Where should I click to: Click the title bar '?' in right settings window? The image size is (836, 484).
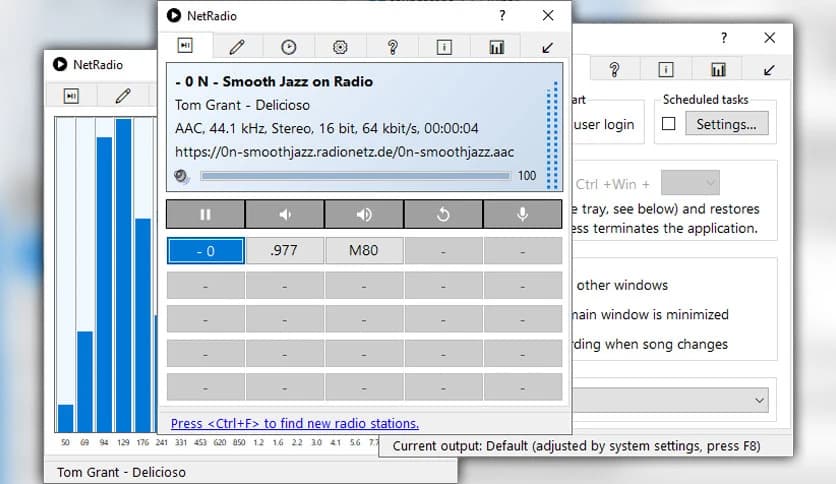tap(724, 38)
